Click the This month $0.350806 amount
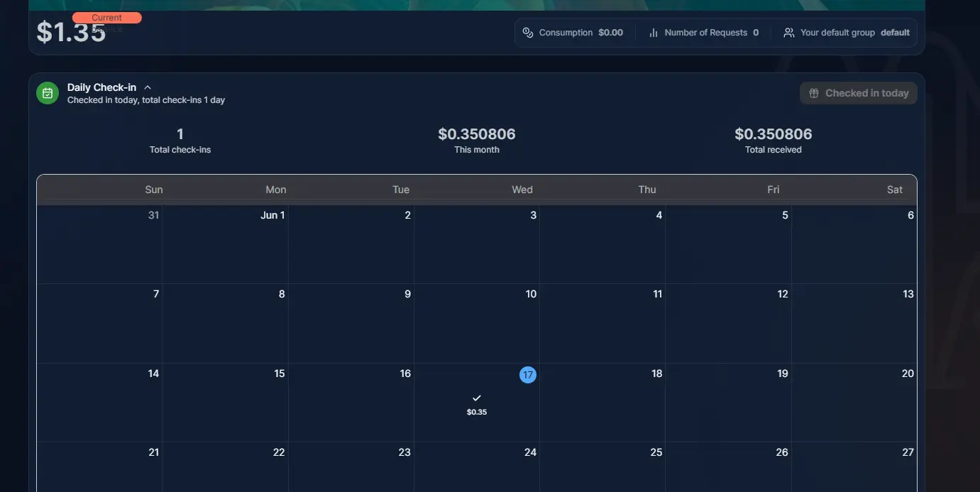 pos(477,134)
